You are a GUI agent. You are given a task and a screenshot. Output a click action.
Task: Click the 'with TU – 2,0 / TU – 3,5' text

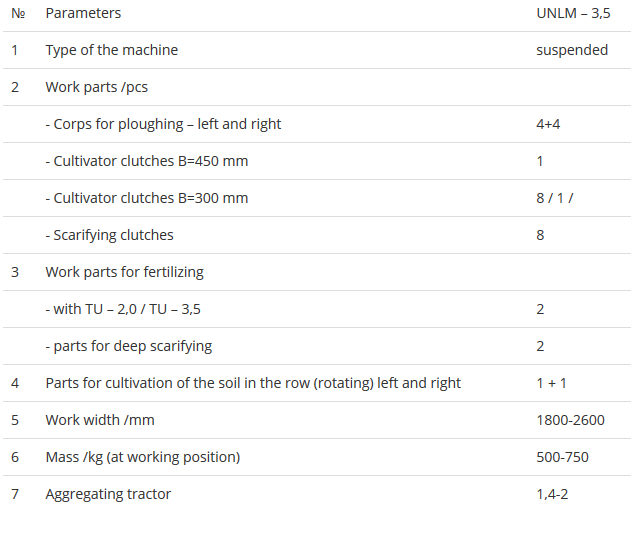click(123, 309)
